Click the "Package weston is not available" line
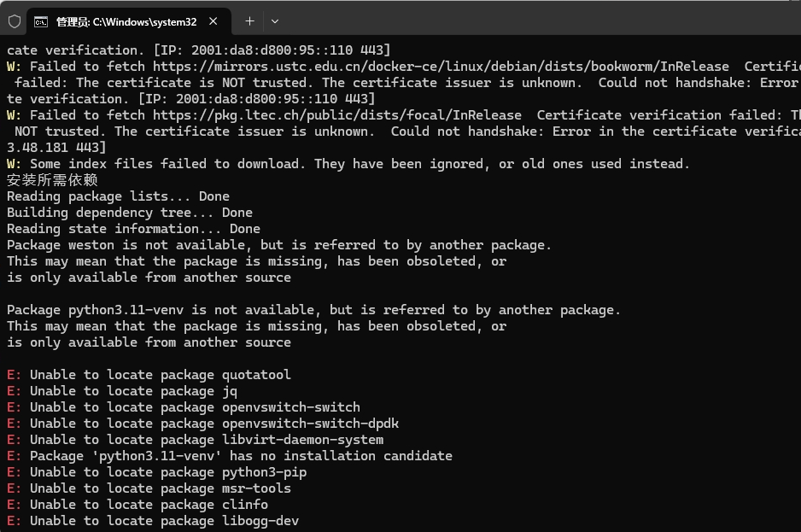Image resolution: width=801 pixels, height=532 pixels. click(279, 245)
